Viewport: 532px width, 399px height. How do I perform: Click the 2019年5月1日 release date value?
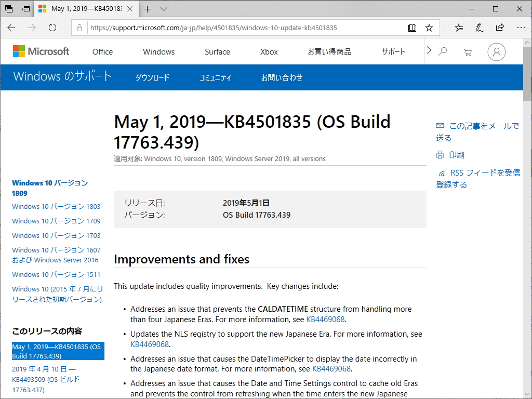(246, 203)
